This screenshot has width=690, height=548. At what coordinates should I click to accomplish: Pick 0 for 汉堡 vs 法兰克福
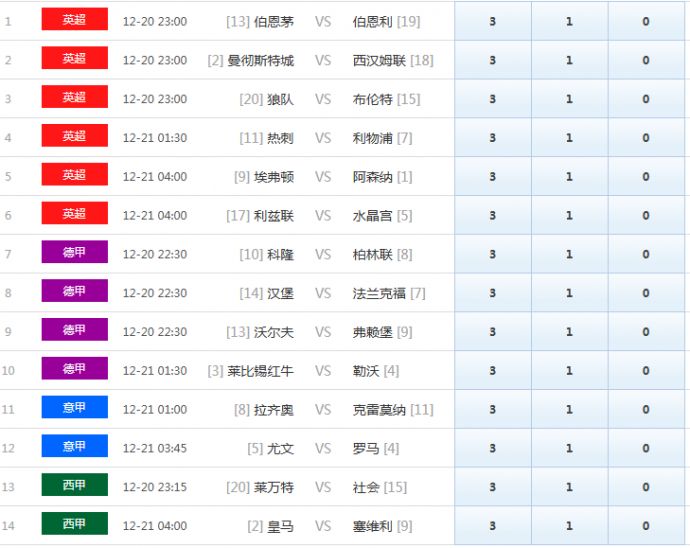646,293
